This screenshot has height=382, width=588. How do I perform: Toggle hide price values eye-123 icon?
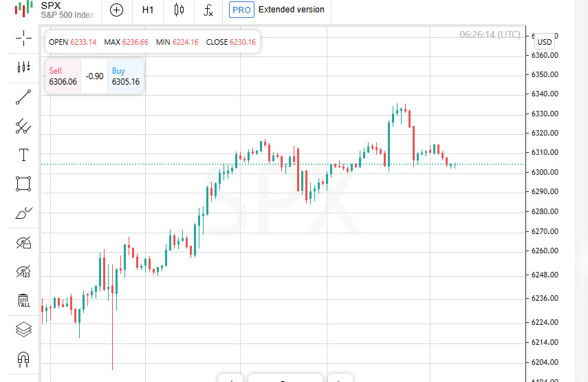[x=23, y=272]
